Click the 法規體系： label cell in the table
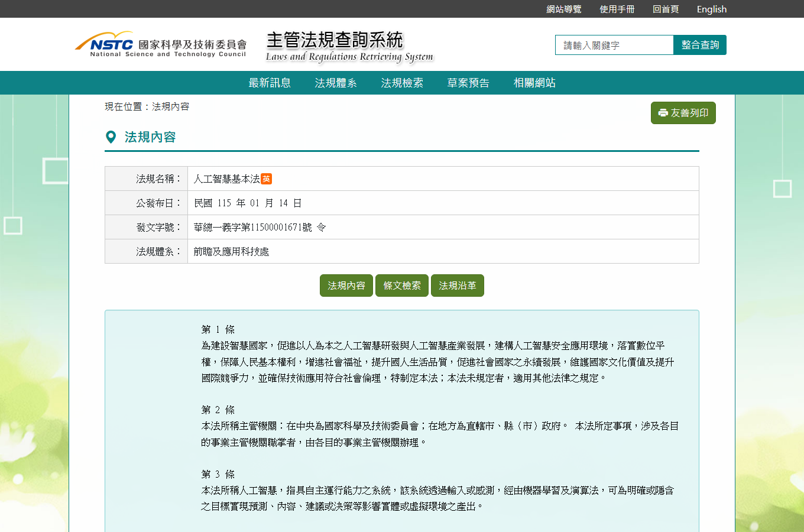The width and height of the screenshot is (804, 532). [x=147, y=251]
